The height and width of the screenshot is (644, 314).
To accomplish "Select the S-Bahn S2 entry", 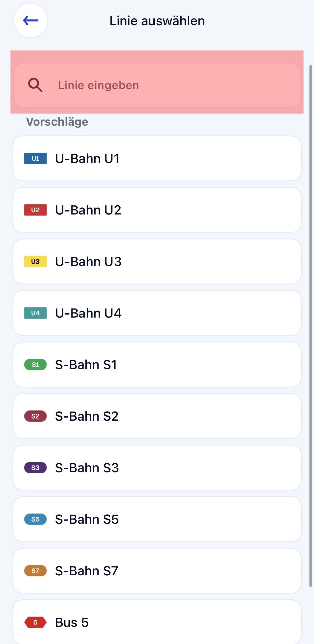I will point(157,416).
